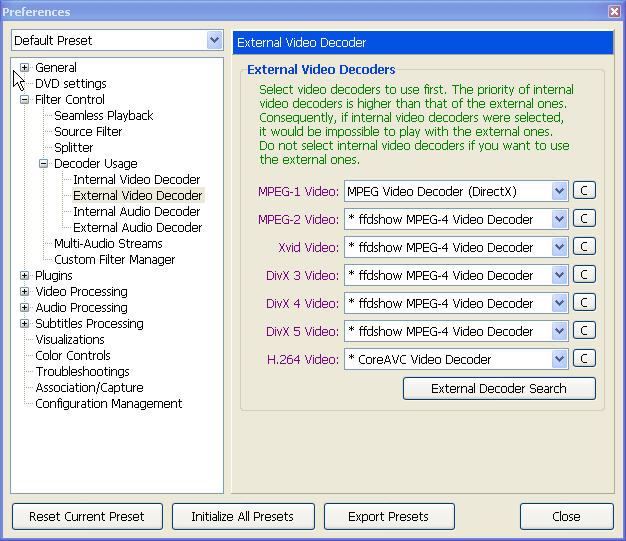
Task: Go to Custom Filter Manager
Action: pyautogui.click(x=114, y=260)
